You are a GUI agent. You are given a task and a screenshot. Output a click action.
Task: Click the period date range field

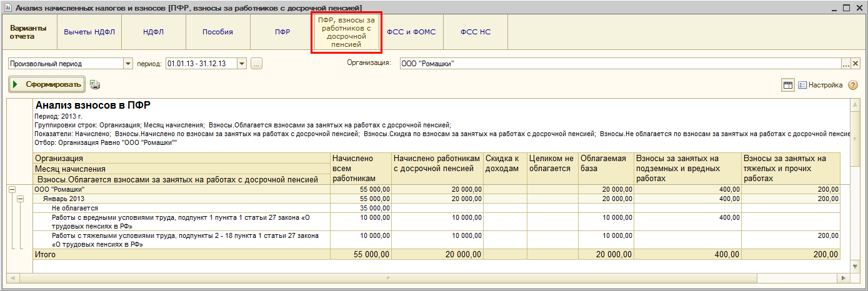[201, 63]
